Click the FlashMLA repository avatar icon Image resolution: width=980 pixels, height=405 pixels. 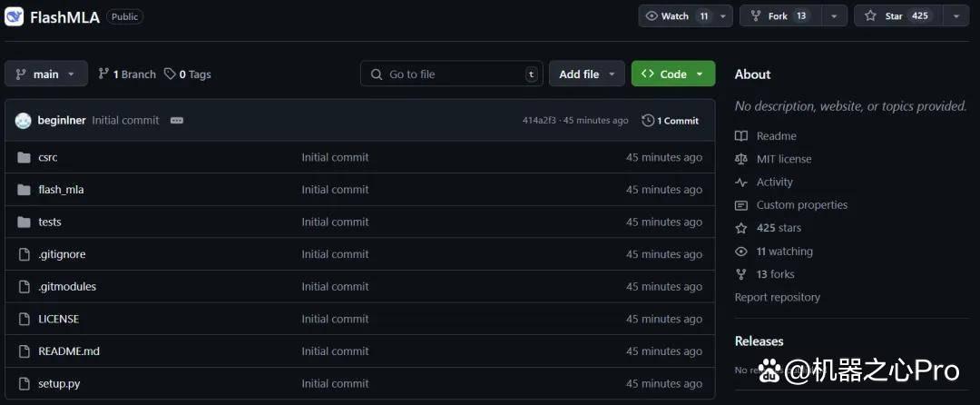point(14,17)
